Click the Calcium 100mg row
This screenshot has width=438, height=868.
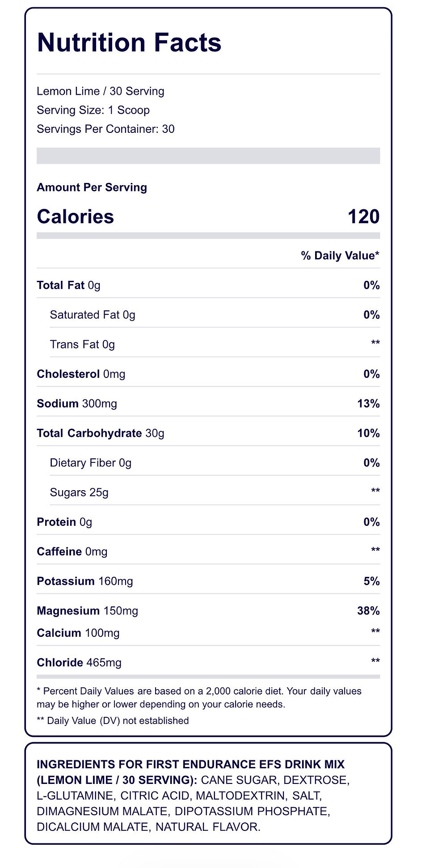(x=208, y=633)
